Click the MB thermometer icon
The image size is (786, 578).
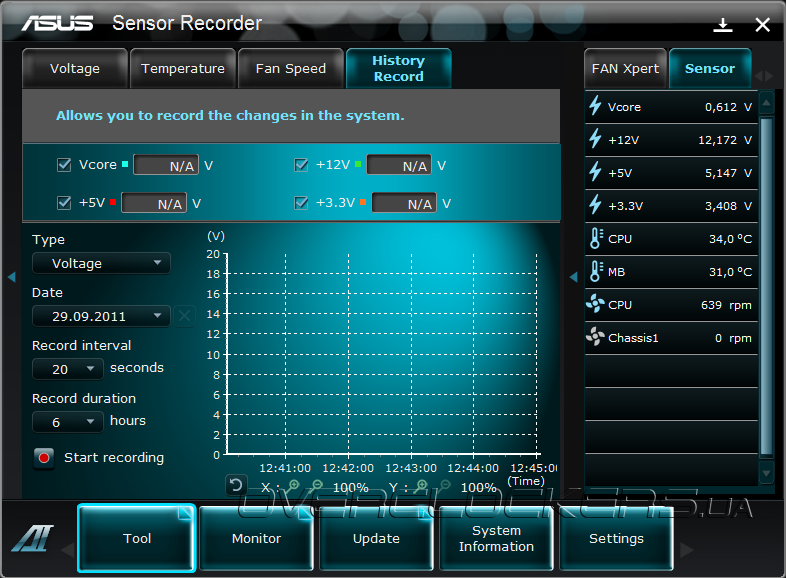click(x=596, y=272)
